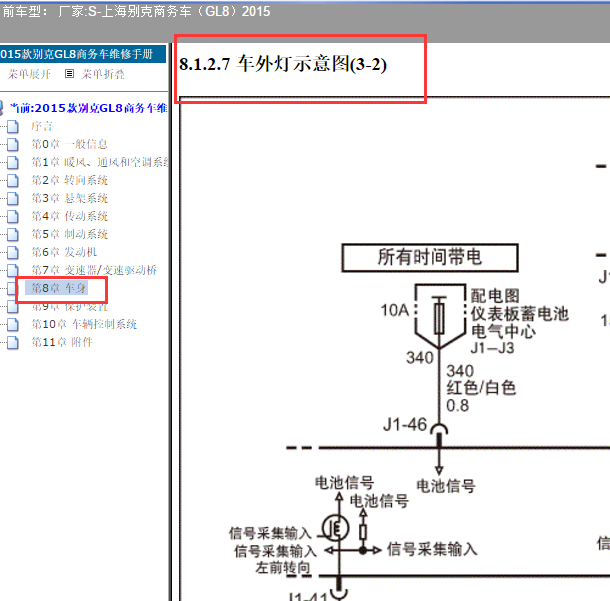Select 第2章 转向系统 in the tree
The width and height of the screenshot is (610, 601).
[x=69, y=180]
